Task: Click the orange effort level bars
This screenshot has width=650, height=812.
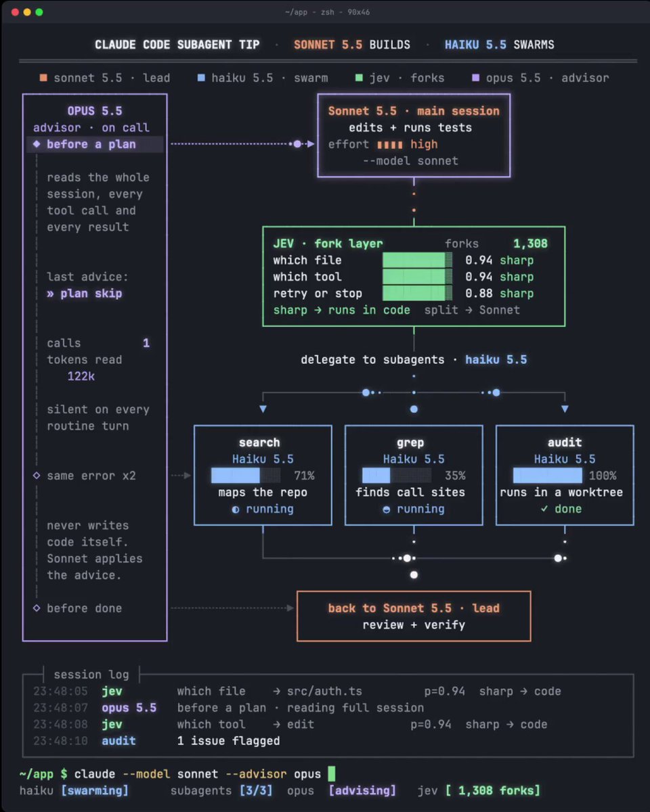Action: tap(390, 144)
